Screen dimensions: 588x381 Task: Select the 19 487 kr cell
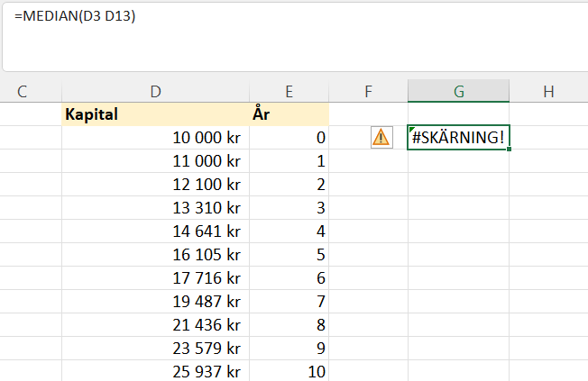point(156,302)
